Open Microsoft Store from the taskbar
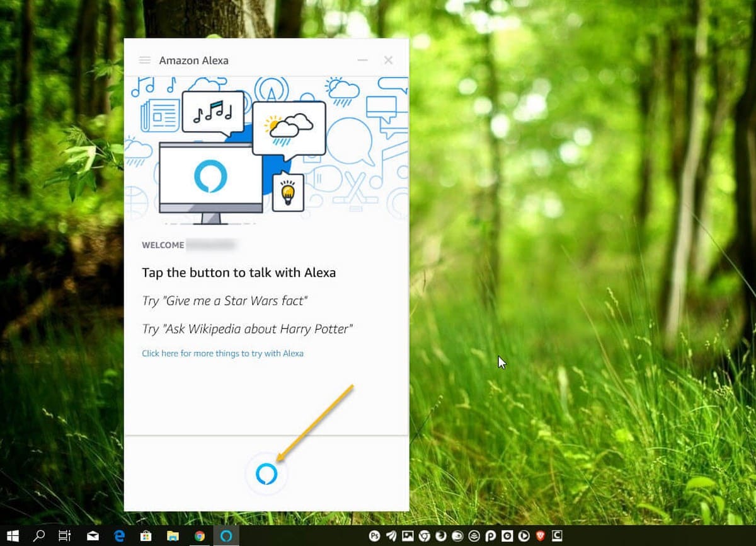The height and width of the screenshot is (546, 756). [146, 536]
